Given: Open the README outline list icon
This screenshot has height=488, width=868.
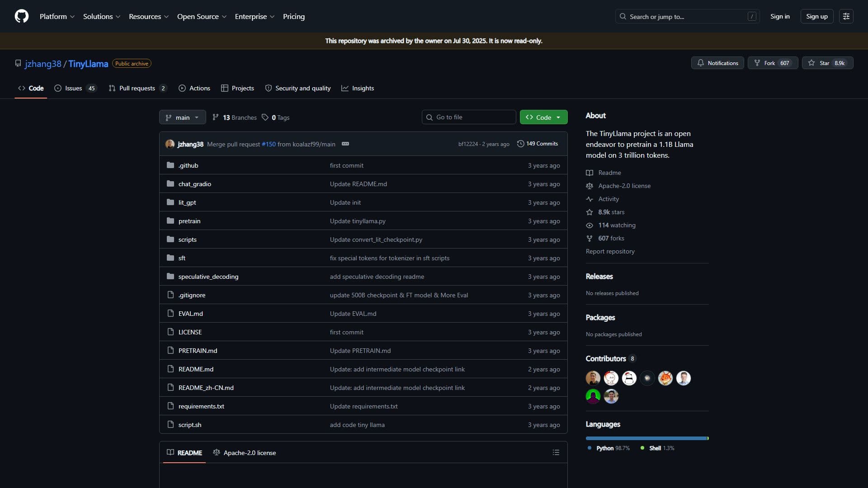Looking at the screenshot, I should click(556, 452).
